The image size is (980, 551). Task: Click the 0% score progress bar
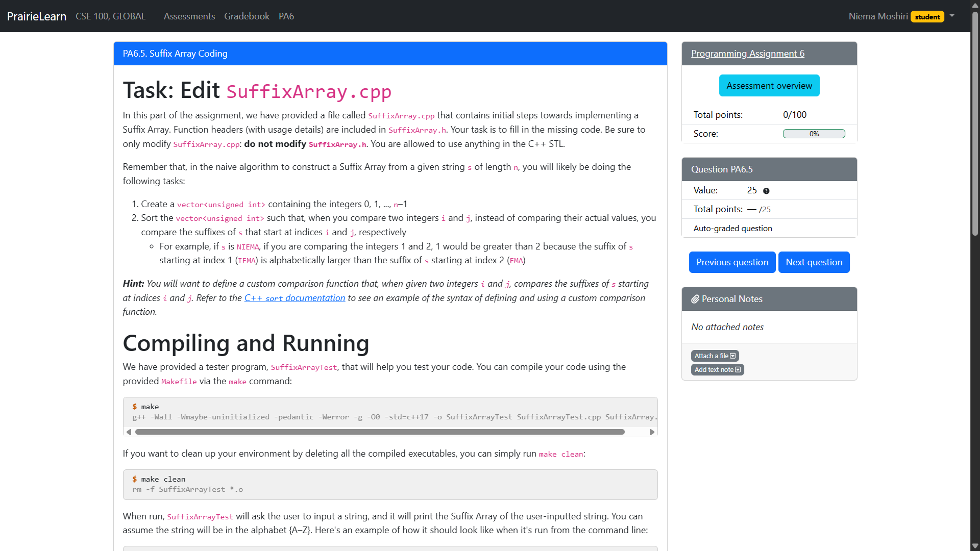(814, 134)
